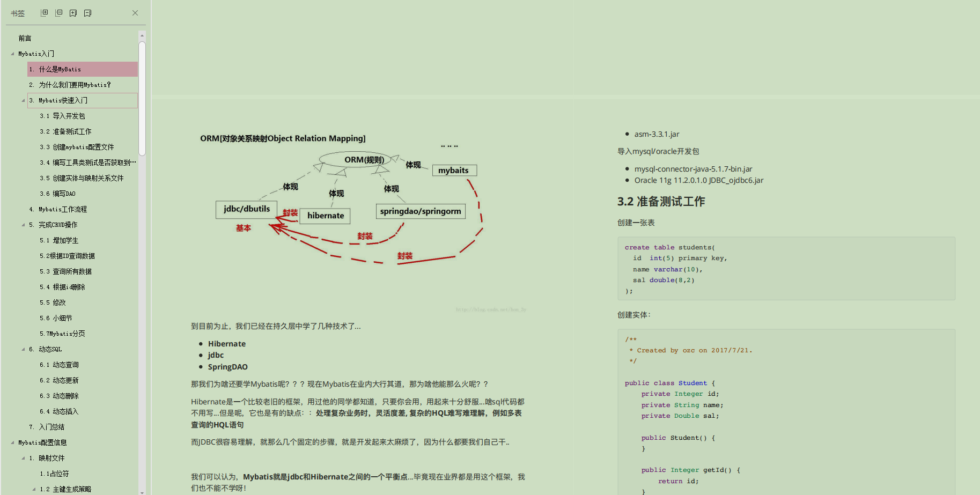Close the bookmarks panel

(x=135, y=13)
